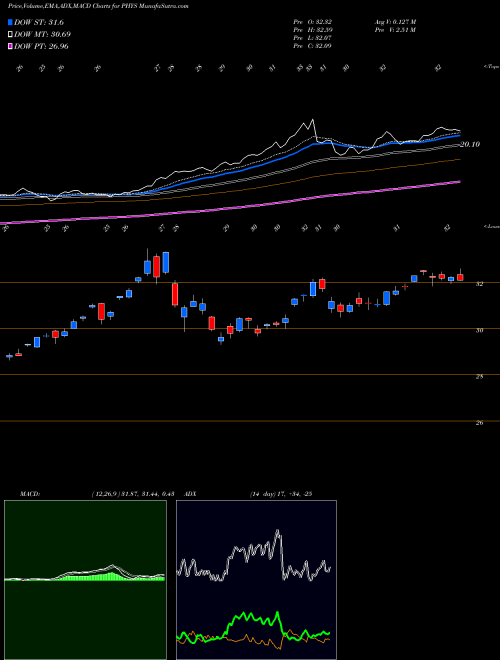Select the 'DOW ST: 31.6' legend label
Screen dimensions: 500x660
39,22
